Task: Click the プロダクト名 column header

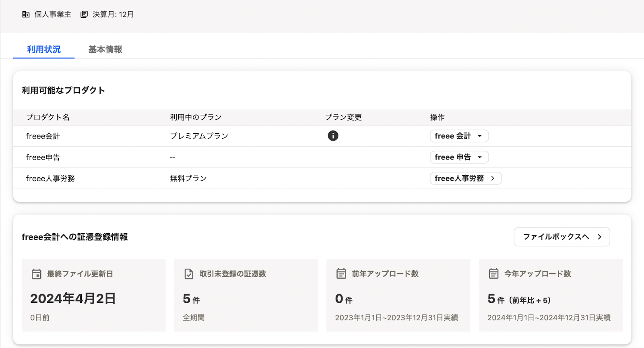Action: [47, 117]
